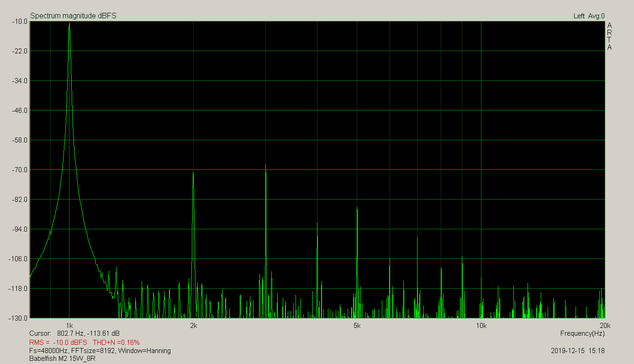This screenshot has width=634, height=364.
Task: Click the 'Babelfish M2 15W_8R' caption
Action: coord(62,359)
